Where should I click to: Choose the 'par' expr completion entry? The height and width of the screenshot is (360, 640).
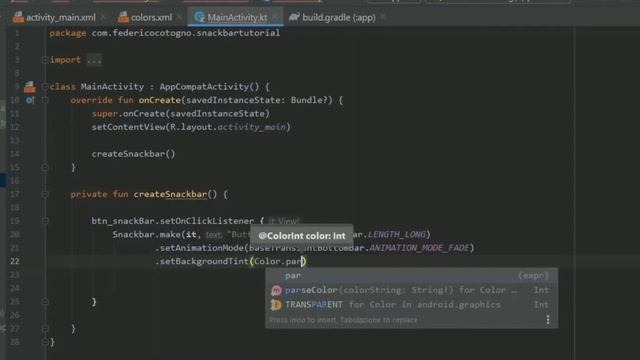pos(411,276)
